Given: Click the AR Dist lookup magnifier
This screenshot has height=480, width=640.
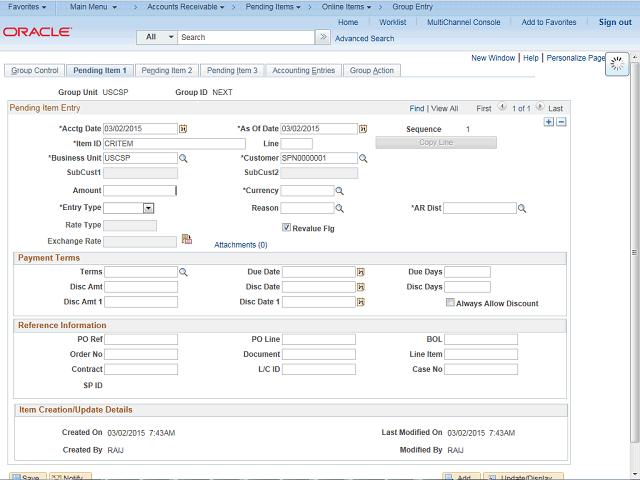Looking at the screenshot, I should click(522, 208).
